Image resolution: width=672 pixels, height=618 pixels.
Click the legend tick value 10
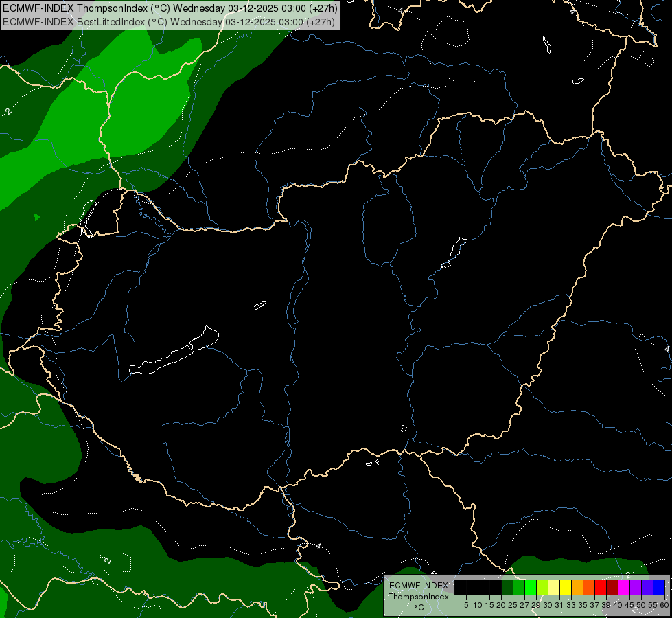click(x=478, y=605)
